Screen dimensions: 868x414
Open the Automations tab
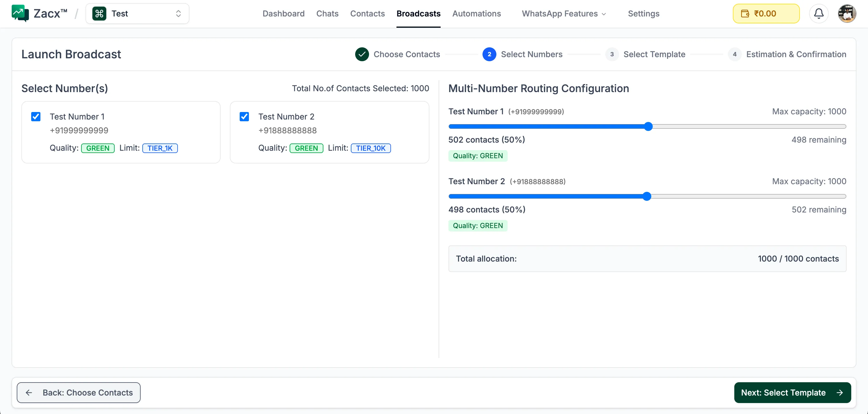[x=476, y=14]
